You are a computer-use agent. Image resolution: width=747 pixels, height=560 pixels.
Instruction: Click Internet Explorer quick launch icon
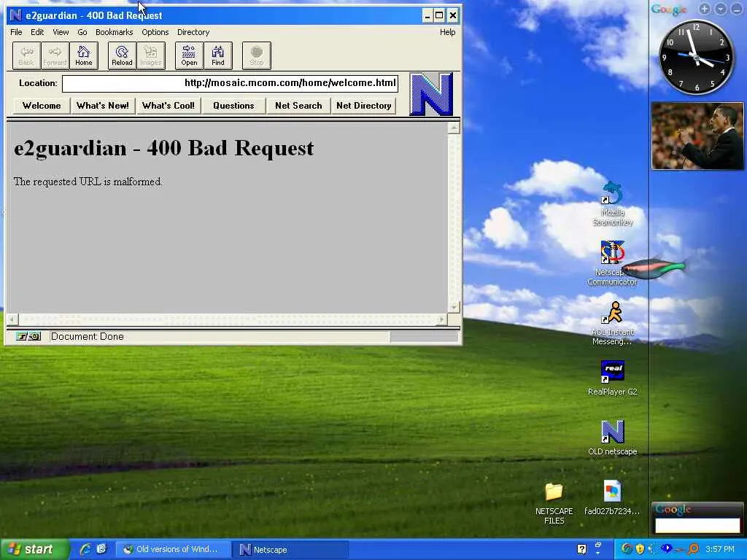coord(85,549)
